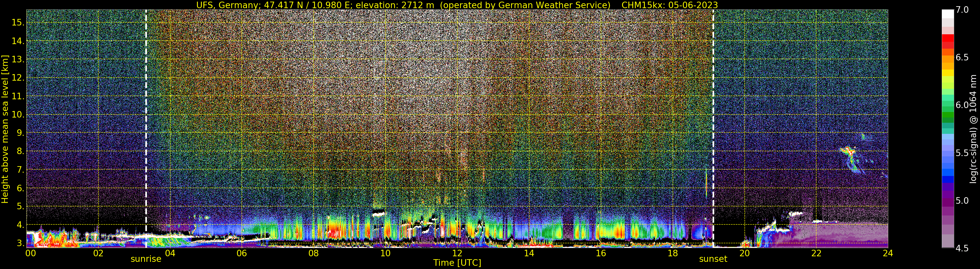Viewport: 980px width, 269px height.
Task: Click the height axis tick '3.'
Action: [x=20, y=243]
